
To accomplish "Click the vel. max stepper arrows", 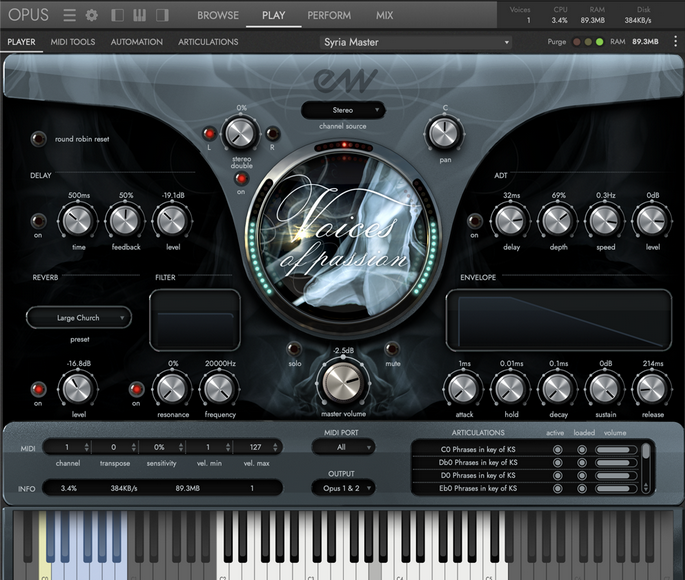I will [275, 447].
